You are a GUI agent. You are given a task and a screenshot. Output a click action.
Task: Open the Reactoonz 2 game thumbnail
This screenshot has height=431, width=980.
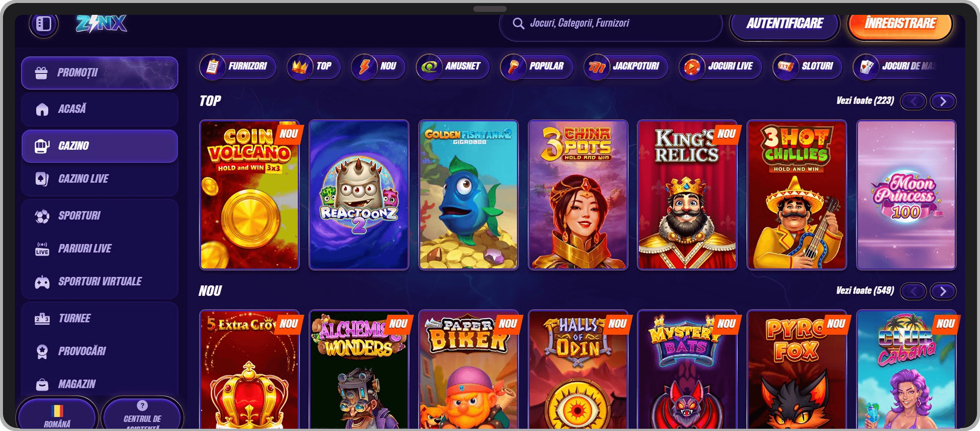(359, 195)
